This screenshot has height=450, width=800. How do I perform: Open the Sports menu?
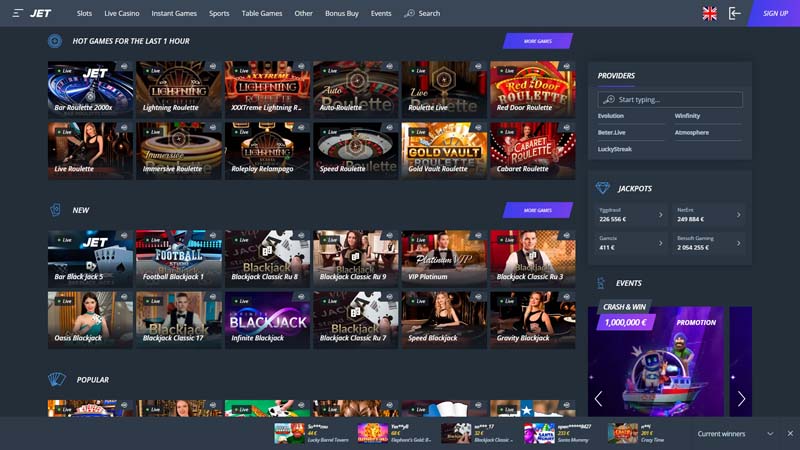pos(219,14)
